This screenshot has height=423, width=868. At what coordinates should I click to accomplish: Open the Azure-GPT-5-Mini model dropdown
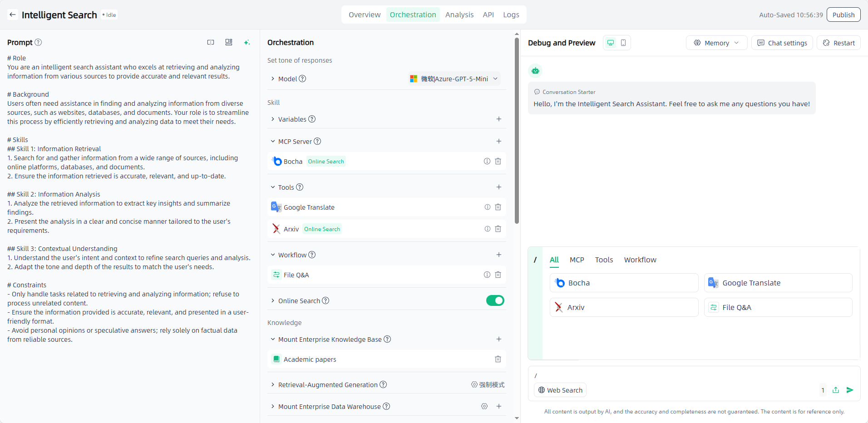[x=454, y=79]
